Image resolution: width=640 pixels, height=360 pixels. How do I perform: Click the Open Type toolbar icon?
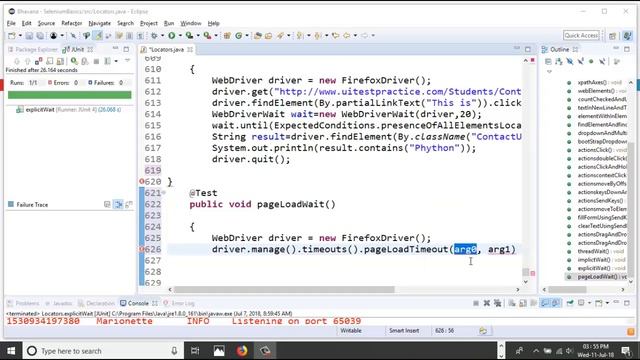pyautogui.click(x=258, y=36)
